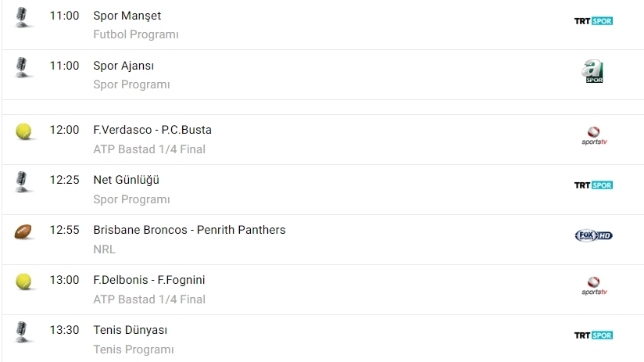Open the Spor Manşet program title
This screenshot has width=644, height=362.
(x=127, y=16)
